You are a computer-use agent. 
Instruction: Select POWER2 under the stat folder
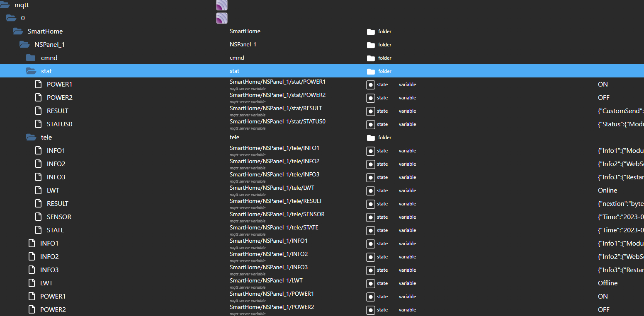click(59, 98)
